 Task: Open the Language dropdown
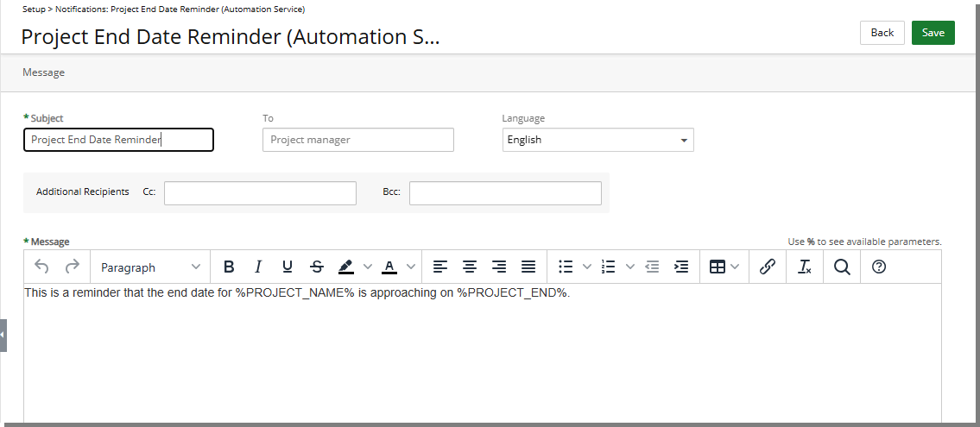point(598,140)
